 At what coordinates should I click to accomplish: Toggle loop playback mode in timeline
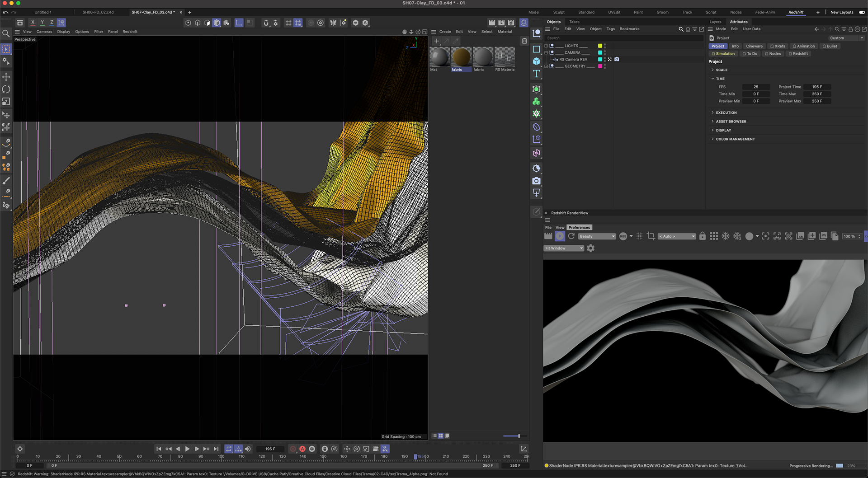[229, 449]
